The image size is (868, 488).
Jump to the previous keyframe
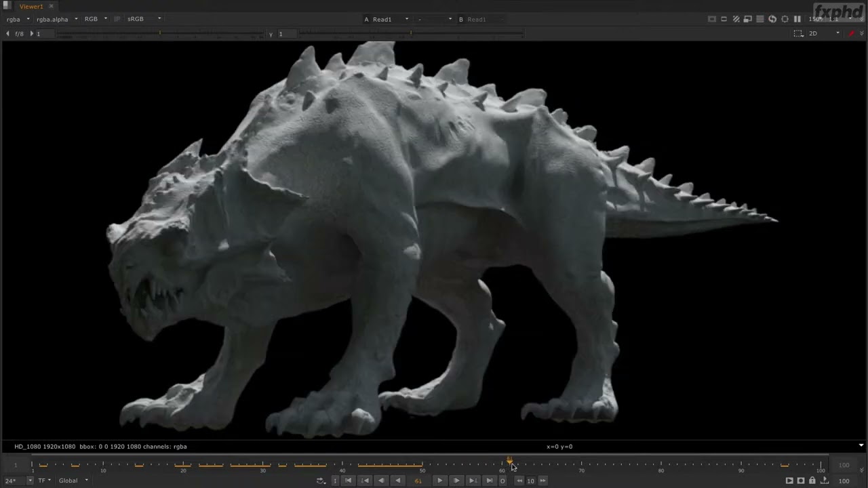pos(365,481)
